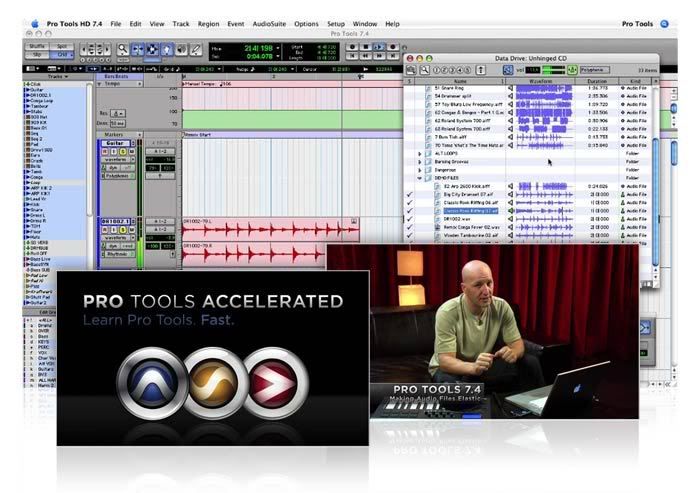Screen dimensions: 700x493
Task: Select the DR1002-79.L audio region
Action: click(x=271, y=228)
